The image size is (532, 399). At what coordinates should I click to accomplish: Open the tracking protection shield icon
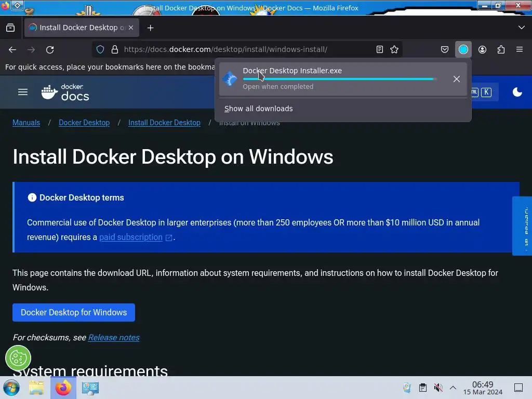point(100,49)
